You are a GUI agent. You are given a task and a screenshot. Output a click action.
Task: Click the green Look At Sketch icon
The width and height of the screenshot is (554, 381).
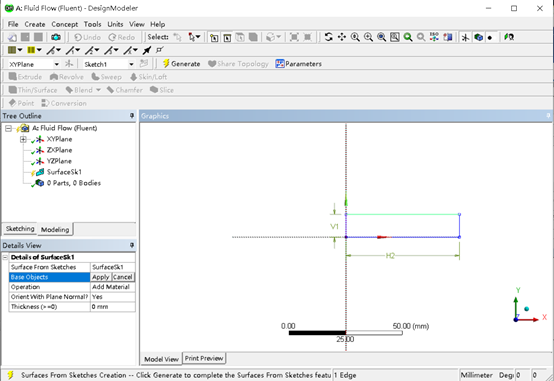(509, 37)
